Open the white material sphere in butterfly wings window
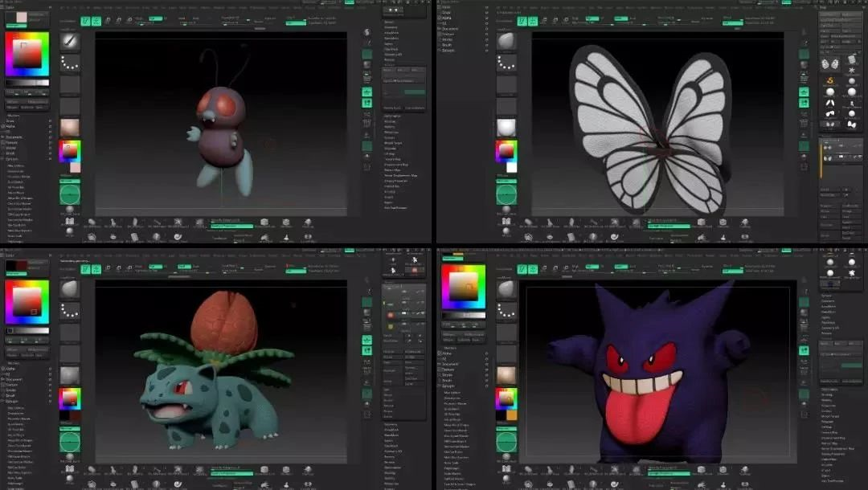The image size is (868, 490). pyautogui.click(x=506, y=127)
